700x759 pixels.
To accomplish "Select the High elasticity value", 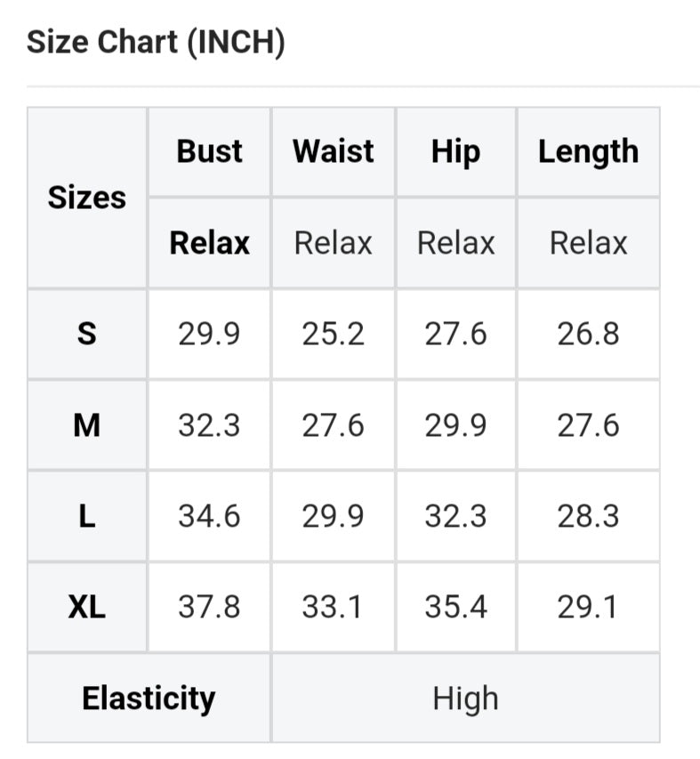I will (x=465, y=698).
